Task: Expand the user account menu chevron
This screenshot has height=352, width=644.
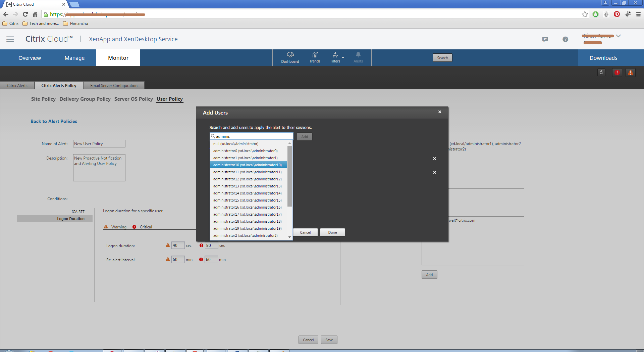Action: coord(618,36)
